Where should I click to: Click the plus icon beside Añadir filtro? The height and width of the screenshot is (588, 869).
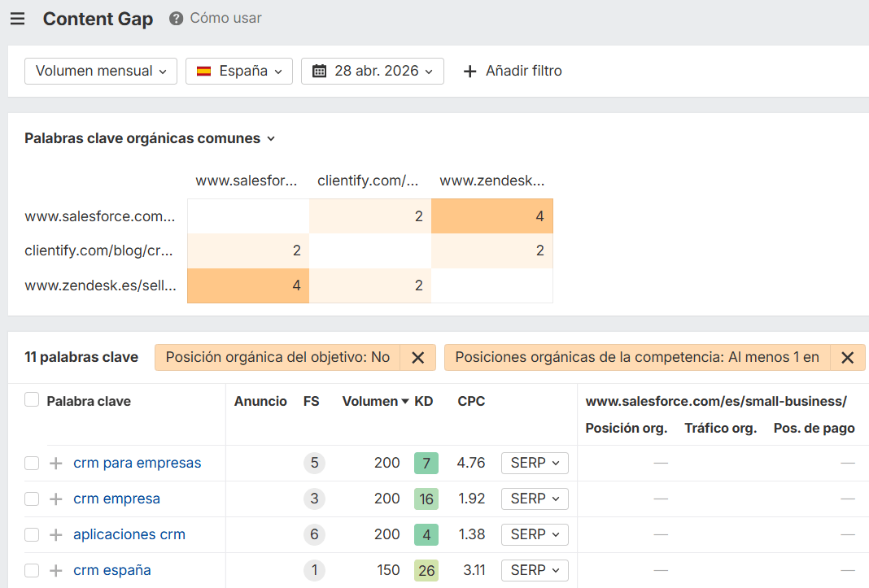point(470,71)
